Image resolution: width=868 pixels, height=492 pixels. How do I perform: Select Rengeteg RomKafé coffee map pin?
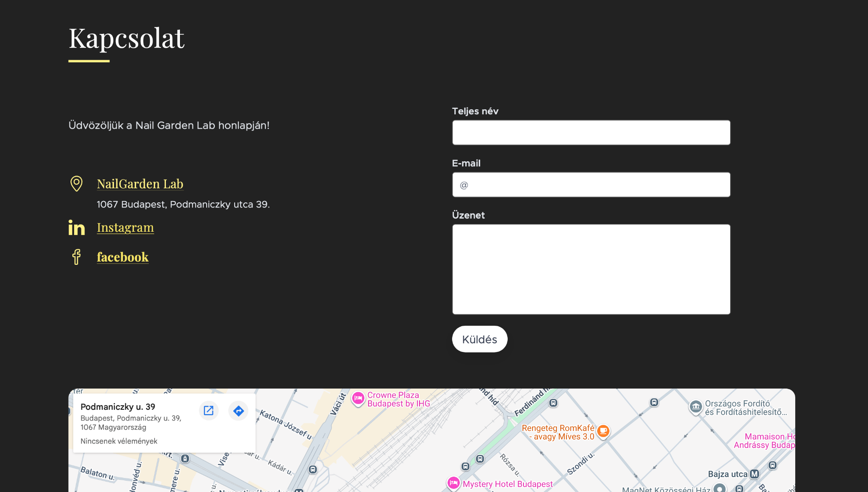click(603, 431)
